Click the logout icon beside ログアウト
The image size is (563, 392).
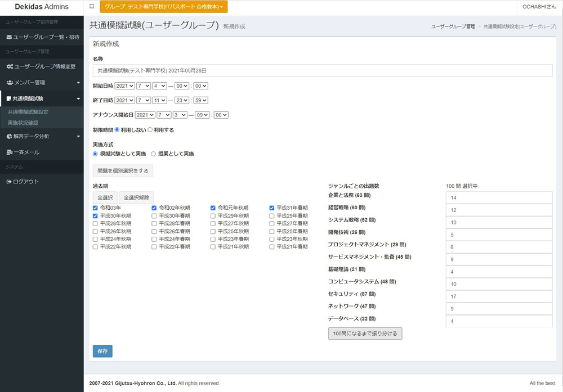(x=9, y=182)
